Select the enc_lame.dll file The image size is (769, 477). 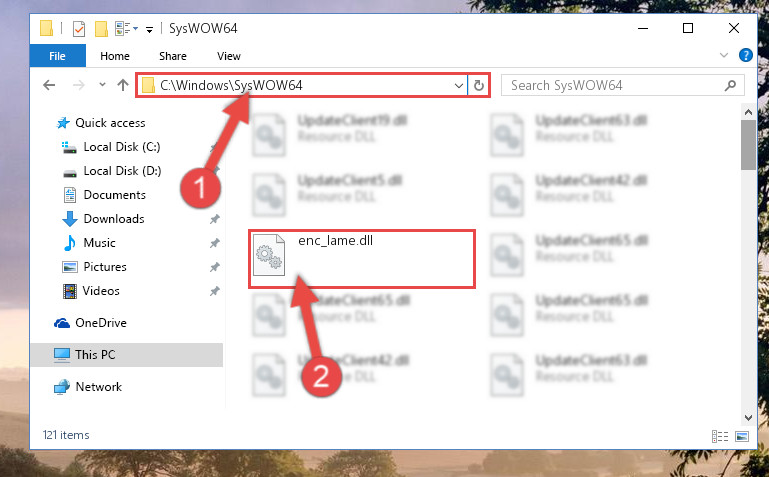361,259
